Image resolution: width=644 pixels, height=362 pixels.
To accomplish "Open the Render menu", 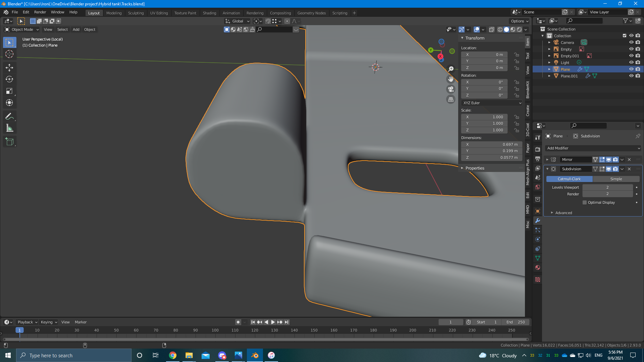I will click(x=40, y=12).
